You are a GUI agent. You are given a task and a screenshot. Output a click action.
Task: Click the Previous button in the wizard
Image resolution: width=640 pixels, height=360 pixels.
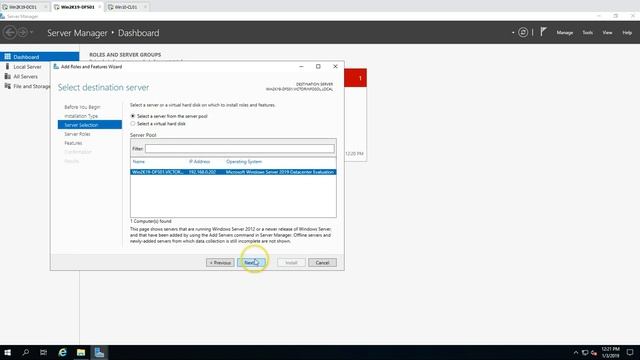(x=220, y=262)
